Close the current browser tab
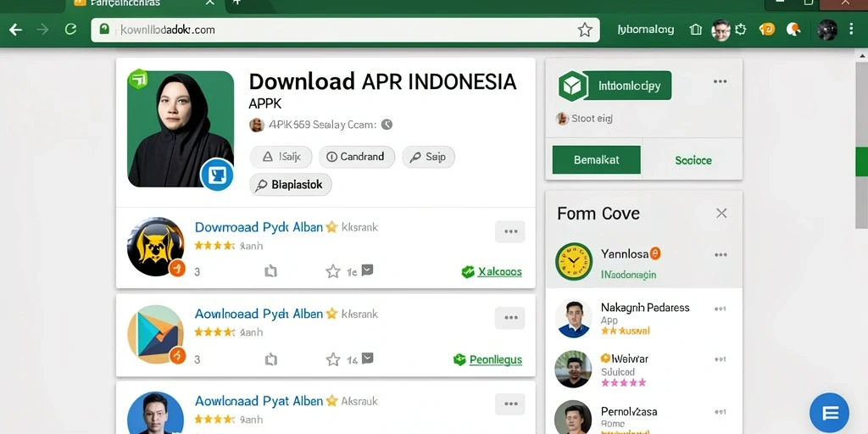868x434 pixels. coord(210,3)
